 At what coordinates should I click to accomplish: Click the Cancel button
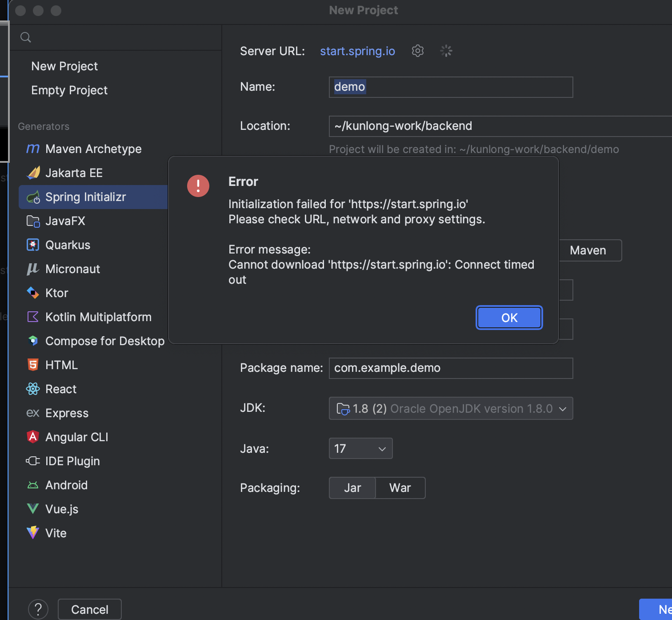click(90, 609)
